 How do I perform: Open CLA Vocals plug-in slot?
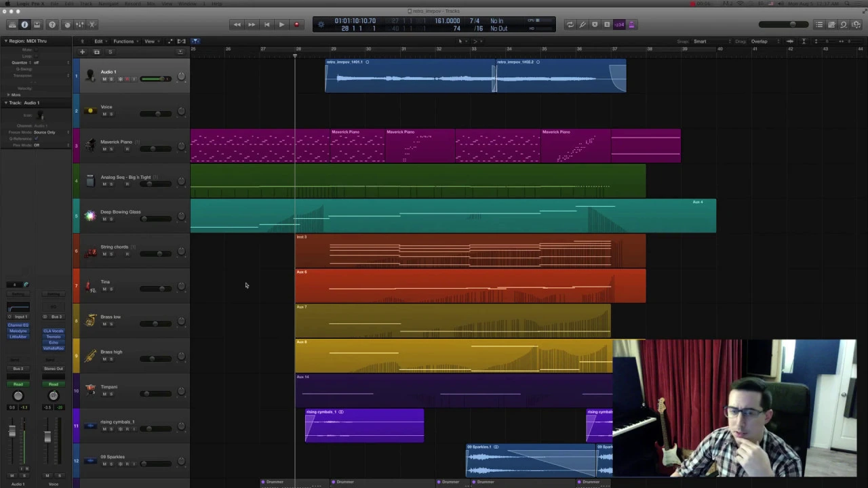54,331
